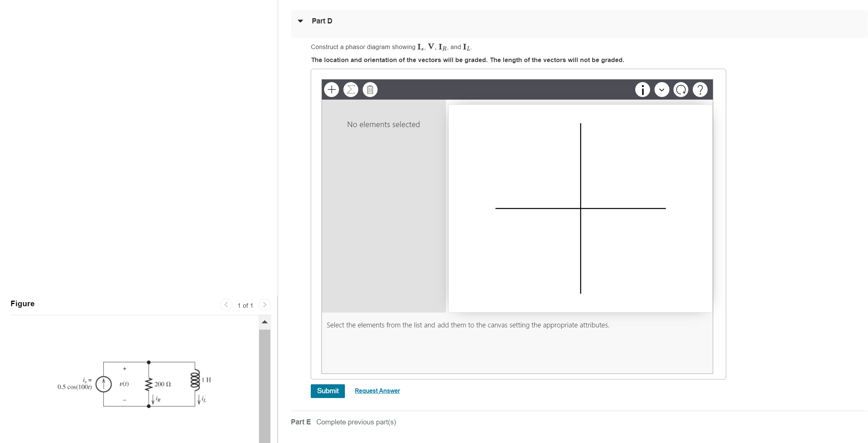868x443 pixels.
Task: Click the reset canvas circular arrow icon
Action: click(x=681, y=89)
